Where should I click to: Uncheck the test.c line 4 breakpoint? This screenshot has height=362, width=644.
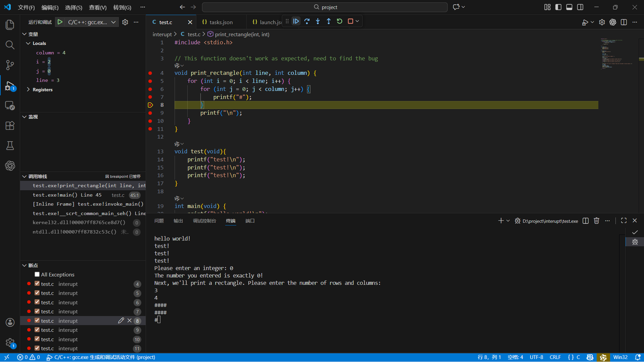tap(37, 284)
